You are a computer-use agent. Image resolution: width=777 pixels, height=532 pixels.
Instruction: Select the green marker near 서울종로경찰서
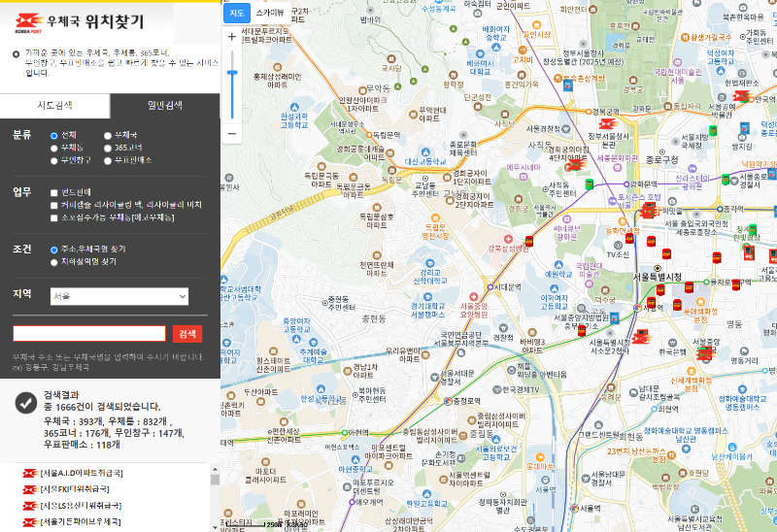click(726, 180)
